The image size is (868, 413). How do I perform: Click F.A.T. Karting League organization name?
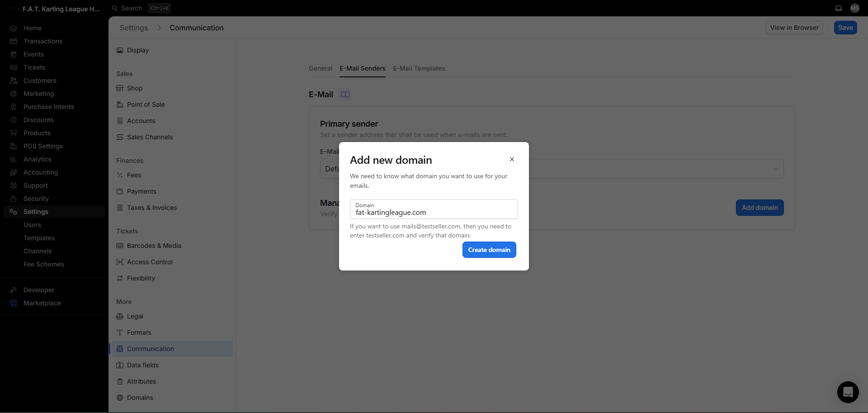point(61,9)
